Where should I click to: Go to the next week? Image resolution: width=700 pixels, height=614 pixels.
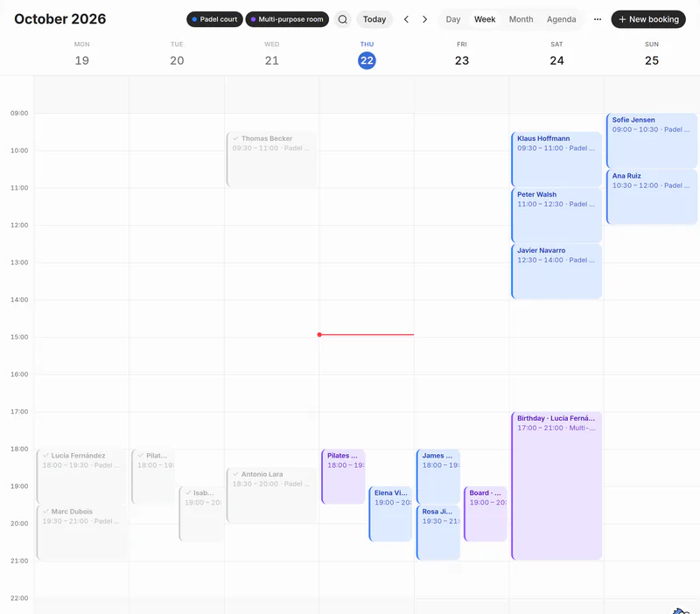tap(424, 19)
